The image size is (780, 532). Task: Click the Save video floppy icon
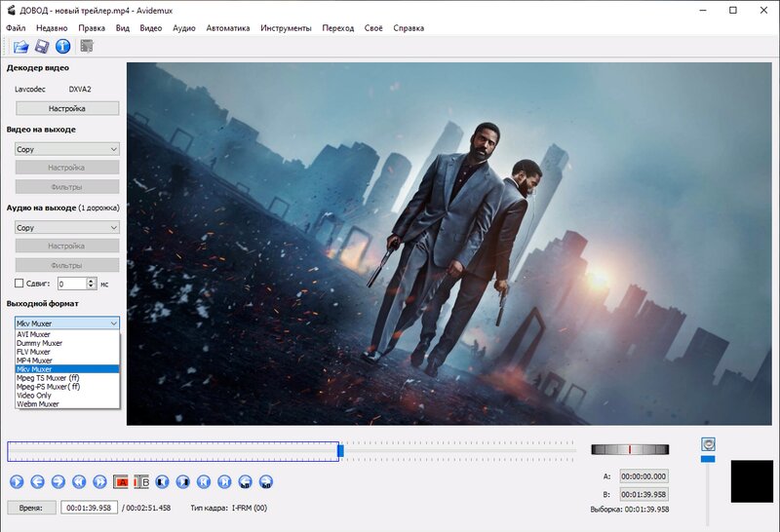(x=42, y=46)
